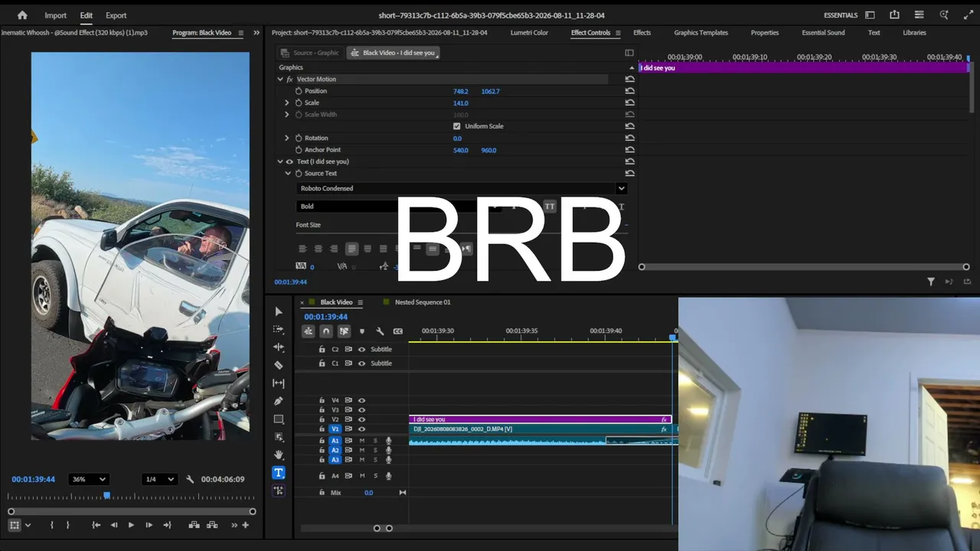
Task: Toggle animation stopwatch for Position
Action: pos(299,91)
